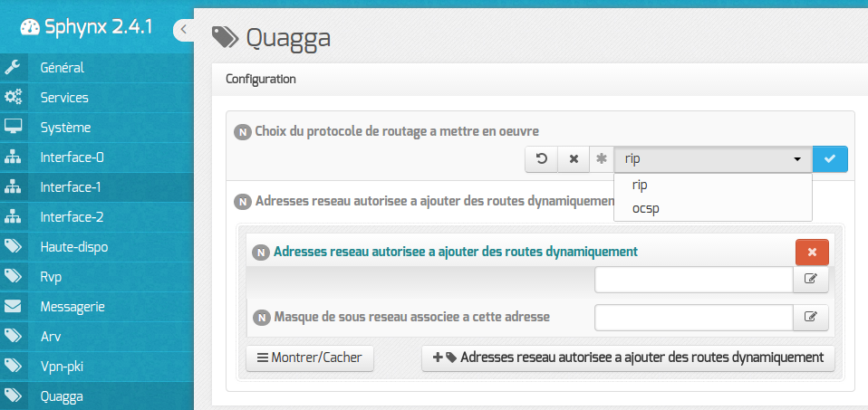Click the Sphynx 2.4.1 title

click(98, 27)
